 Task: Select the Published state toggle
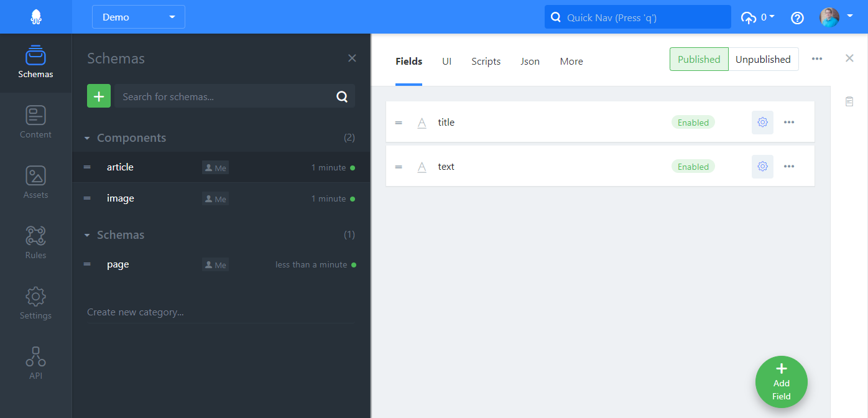pyautogui.click(x=699, y=58)
